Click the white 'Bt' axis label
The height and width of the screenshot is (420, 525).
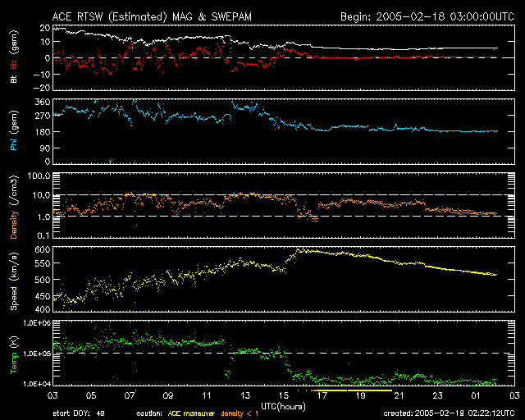tap(14, 79)
